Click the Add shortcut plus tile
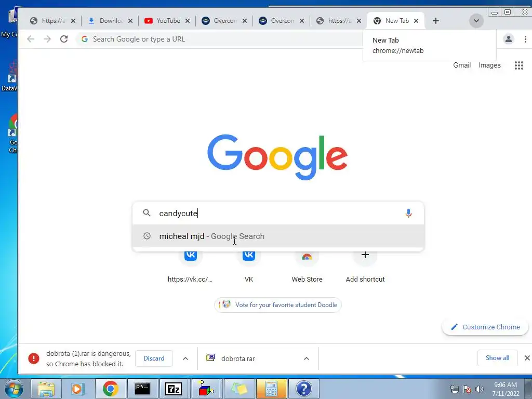The width and height of the screenshot is (532, 399). tap(365, 267)
